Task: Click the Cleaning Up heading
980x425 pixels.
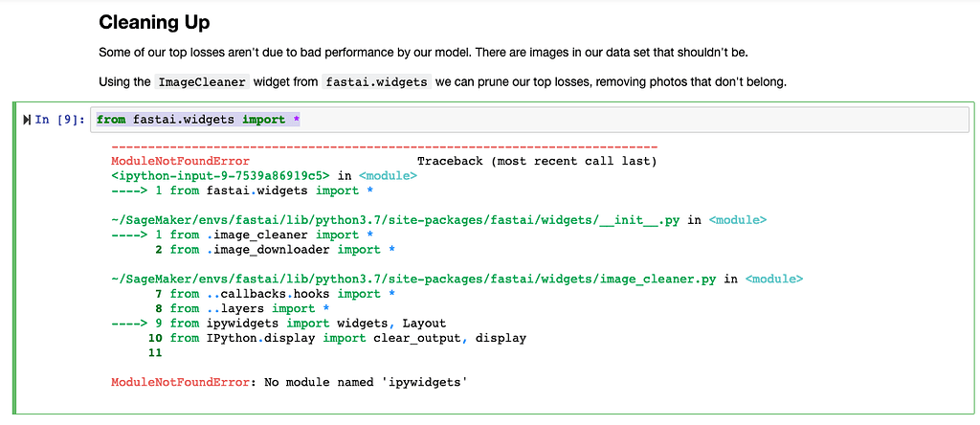Action: [154, 23]
